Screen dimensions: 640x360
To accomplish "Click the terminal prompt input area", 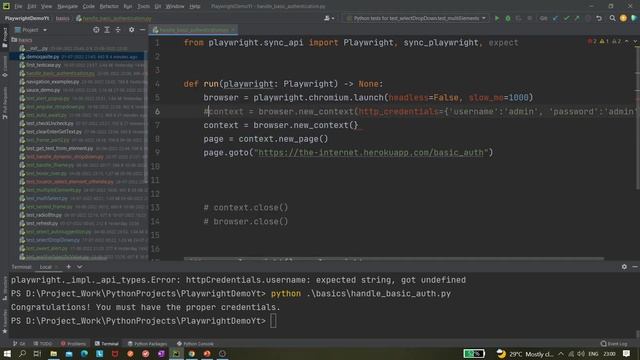I will click(273, 321).
